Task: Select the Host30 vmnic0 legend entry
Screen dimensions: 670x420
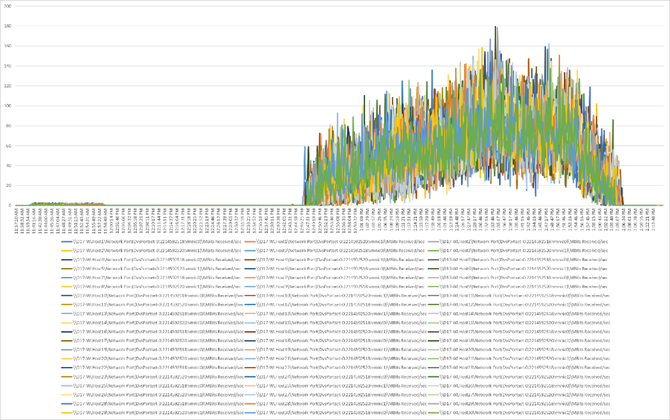Action: click(x=335, y=412)
